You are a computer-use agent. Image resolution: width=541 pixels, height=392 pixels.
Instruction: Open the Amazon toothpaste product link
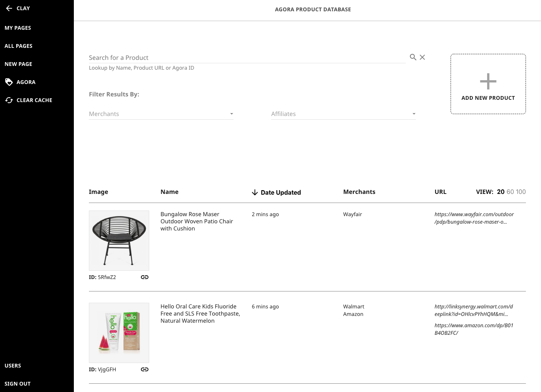(x=474, y=329)
